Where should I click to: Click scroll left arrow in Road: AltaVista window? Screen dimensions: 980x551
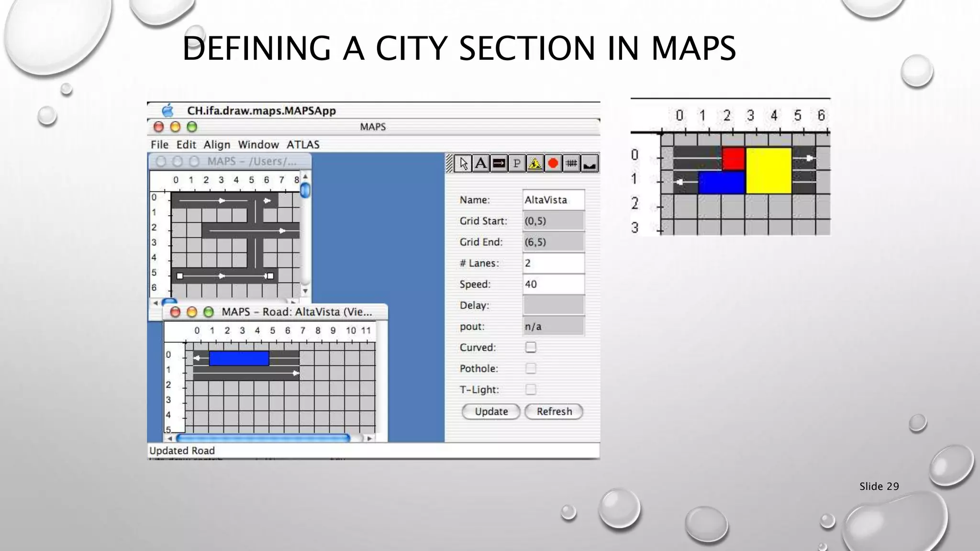pos(168,438)
